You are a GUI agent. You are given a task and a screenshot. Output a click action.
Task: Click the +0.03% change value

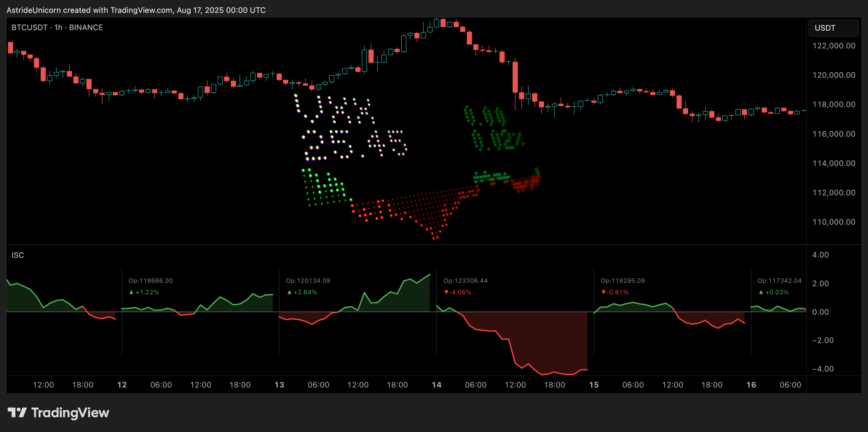(x=774, y=292)
